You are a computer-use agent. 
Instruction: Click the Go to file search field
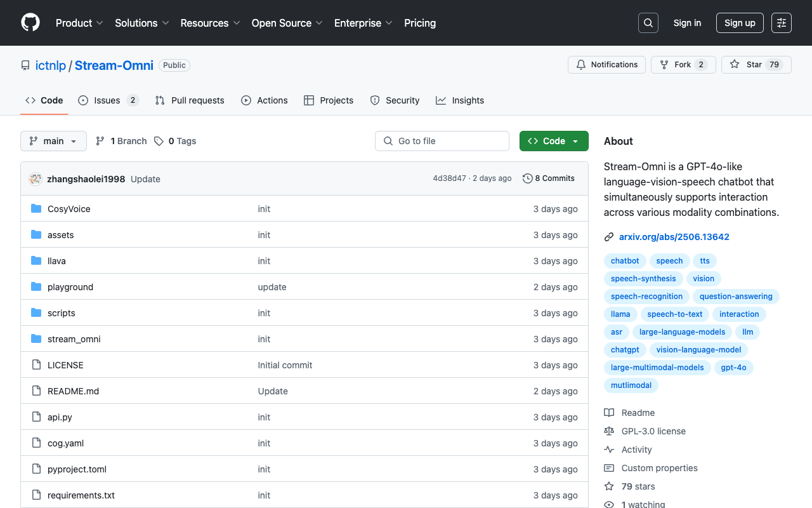[x=442, y=141]
